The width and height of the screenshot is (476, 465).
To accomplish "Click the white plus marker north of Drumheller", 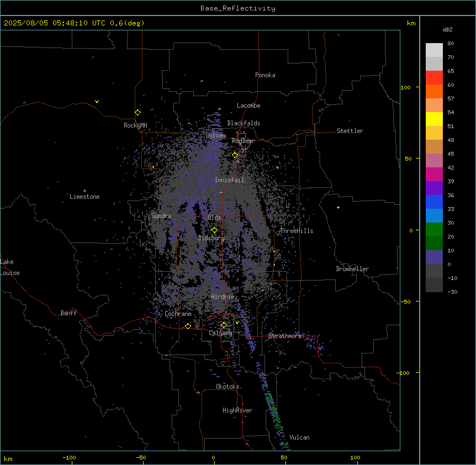I will click(x=338, y=207).
